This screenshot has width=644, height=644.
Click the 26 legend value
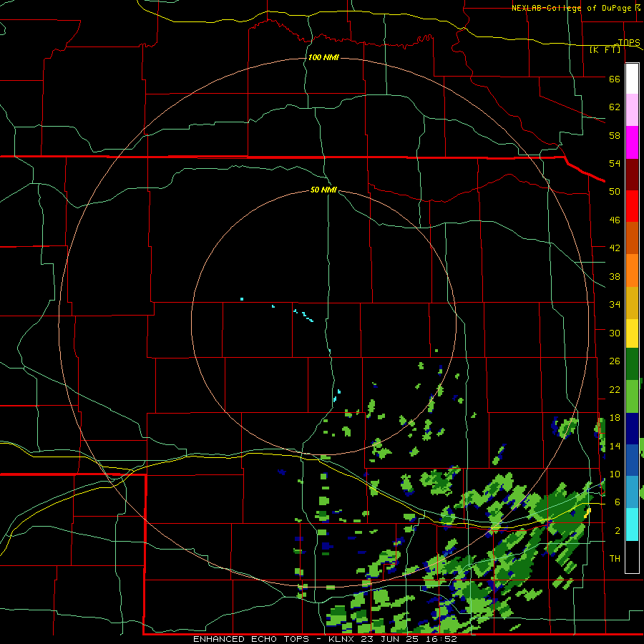coord(615,361)
